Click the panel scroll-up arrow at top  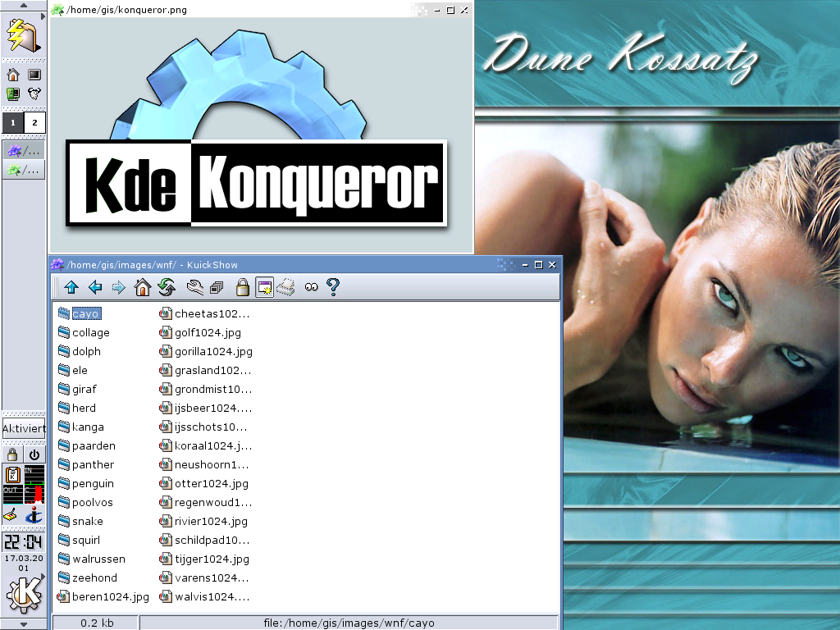(x=24, y=6)
